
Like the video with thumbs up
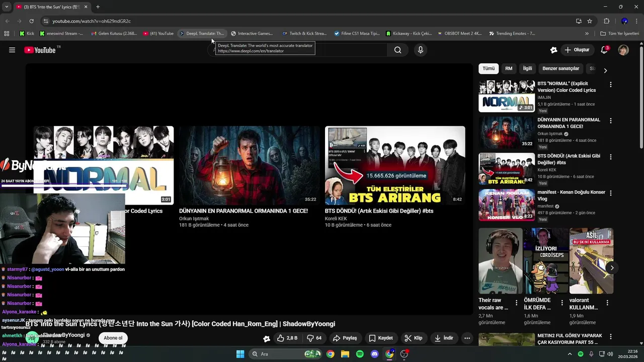(287, 338)
